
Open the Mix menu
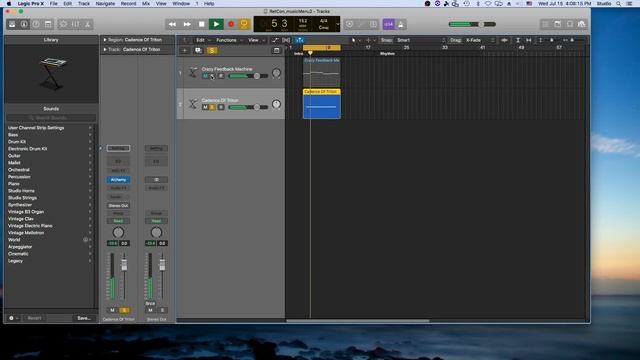[x=146, y=3]
